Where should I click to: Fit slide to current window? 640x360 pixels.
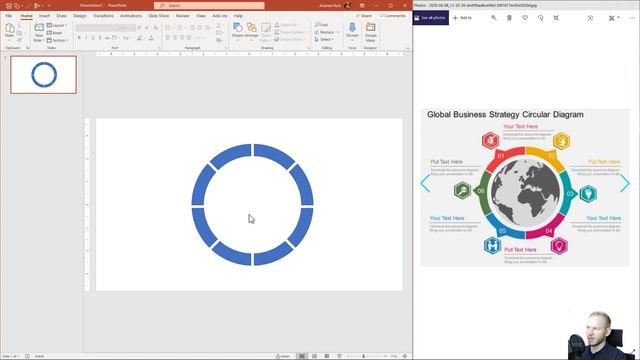(405, 356)
